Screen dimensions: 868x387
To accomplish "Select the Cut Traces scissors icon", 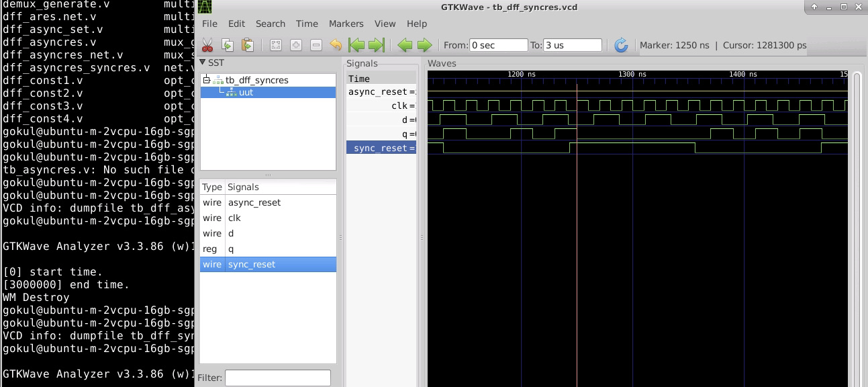I will [207, 44].
